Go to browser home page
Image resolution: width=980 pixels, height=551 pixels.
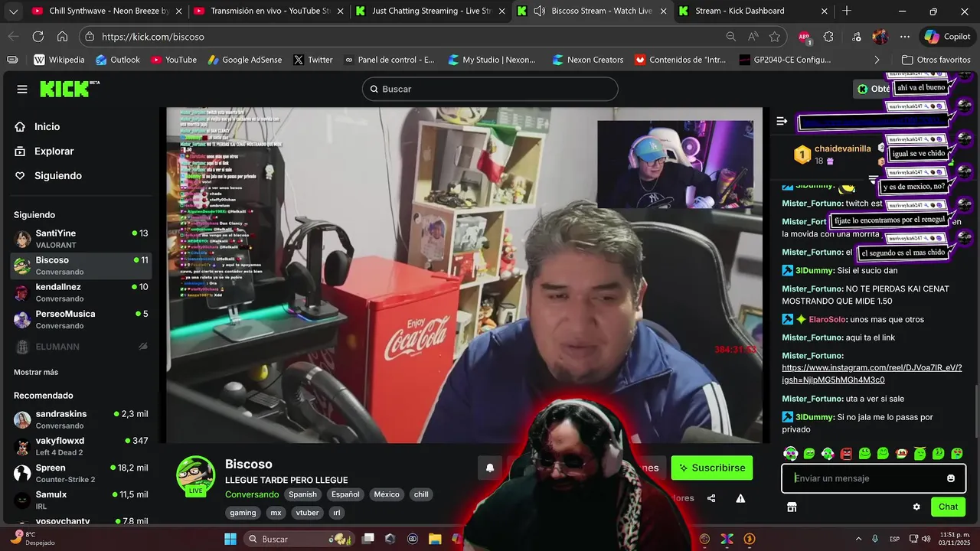click(63, 37)
